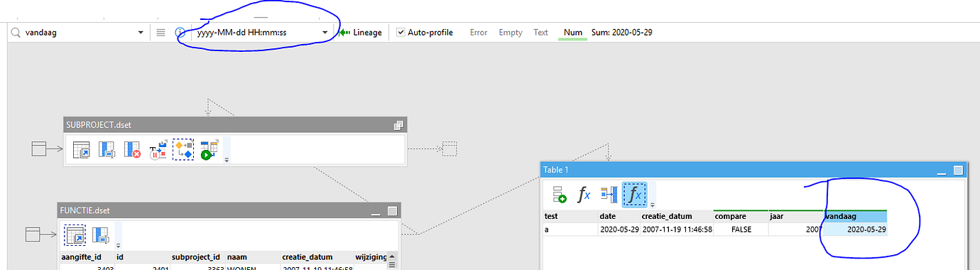Expand the SUBPROJECT.dset toolbar overflow arrow
This screenshot has width=980, height=270.
pos(227,160)
